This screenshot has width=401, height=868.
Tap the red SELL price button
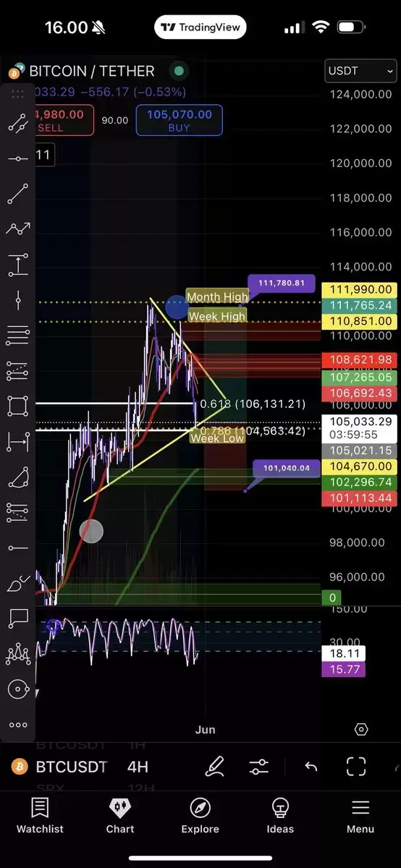tap(64, 120)
